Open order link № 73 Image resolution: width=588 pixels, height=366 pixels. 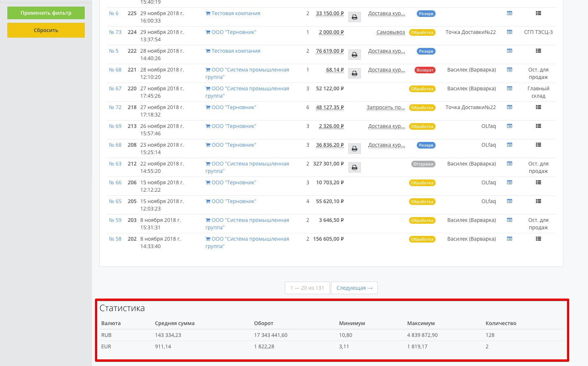click(115, 32)
